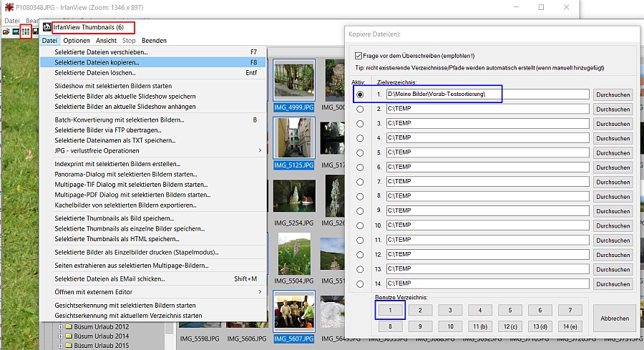Viewport: 644px width, 350px height.
Task: Expand the Büsum Urlaub 2015 tree node
Action: point(61,344)
